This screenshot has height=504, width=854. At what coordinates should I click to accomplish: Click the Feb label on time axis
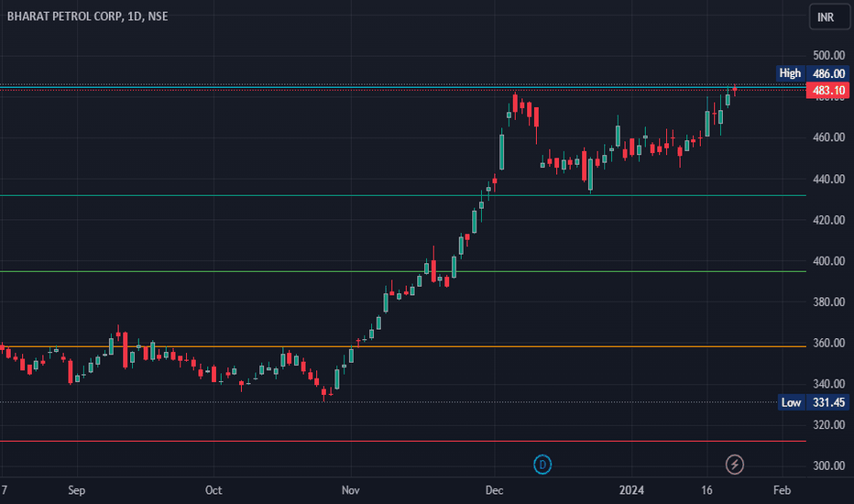click(783, 490)
